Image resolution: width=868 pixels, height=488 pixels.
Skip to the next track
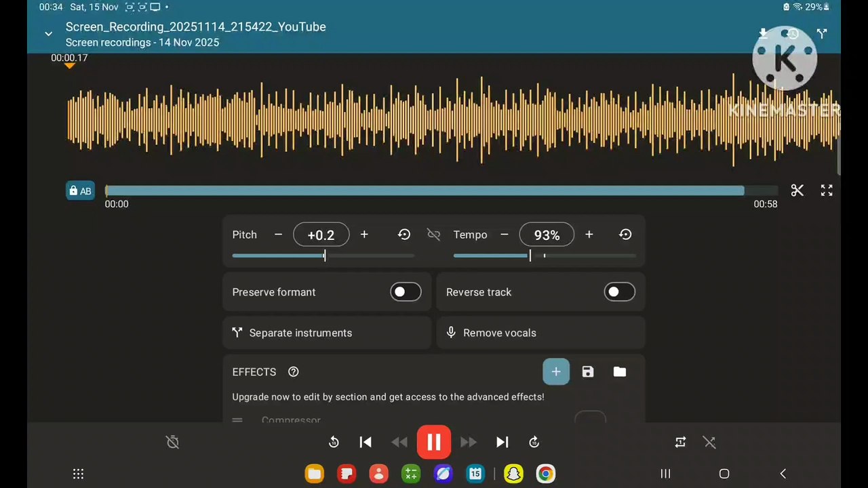click(502, 442)
